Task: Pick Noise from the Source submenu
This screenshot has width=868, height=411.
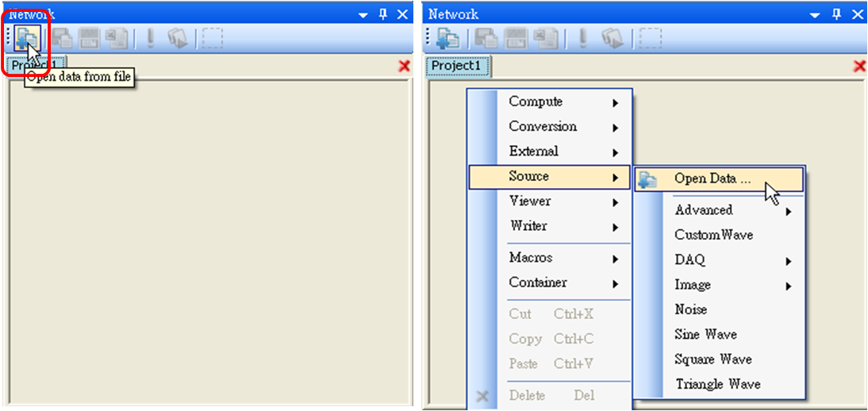Action: pyautogui.click(x=690, y=309)
